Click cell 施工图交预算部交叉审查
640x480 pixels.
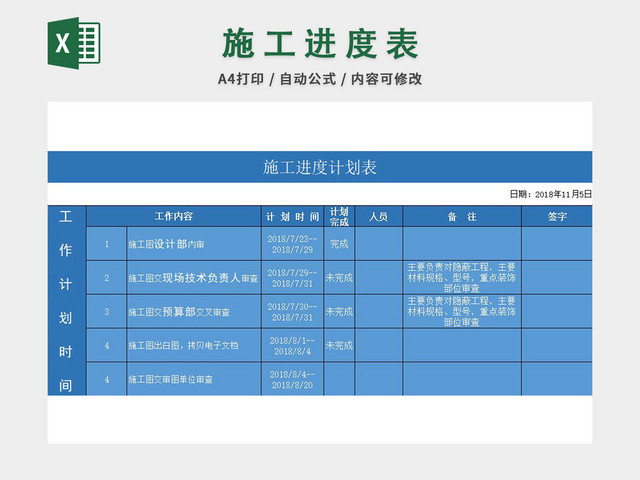click(x=194, y=312)
